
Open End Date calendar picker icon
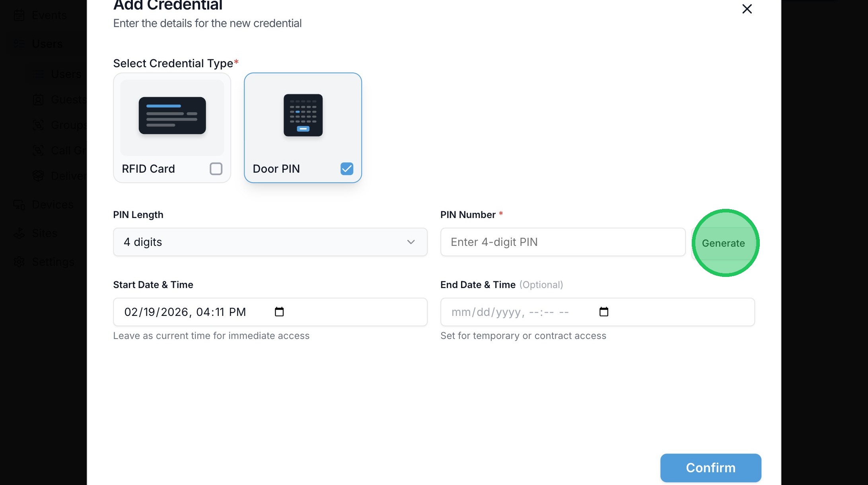[x=604, y=312]
